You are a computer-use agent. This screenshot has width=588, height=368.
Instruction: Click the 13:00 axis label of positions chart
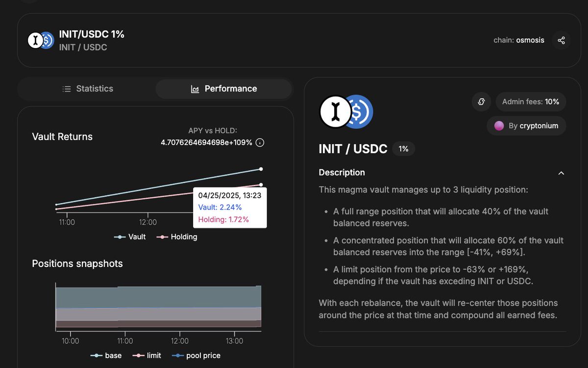235,341
